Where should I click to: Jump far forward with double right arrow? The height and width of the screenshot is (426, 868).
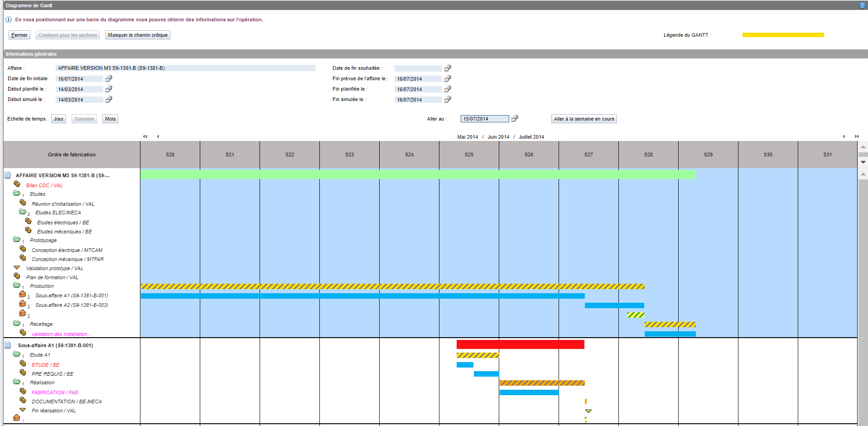(857, 136)
